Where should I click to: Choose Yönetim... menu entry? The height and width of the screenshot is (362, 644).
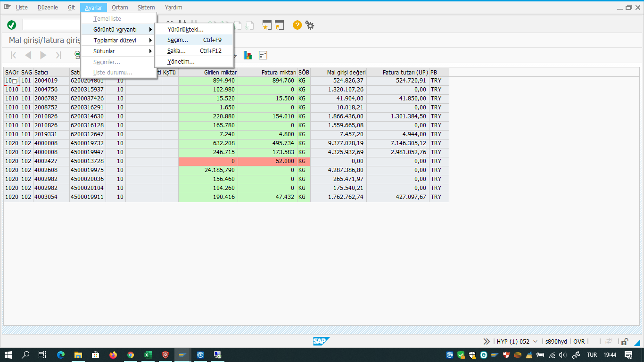[194, 62]
